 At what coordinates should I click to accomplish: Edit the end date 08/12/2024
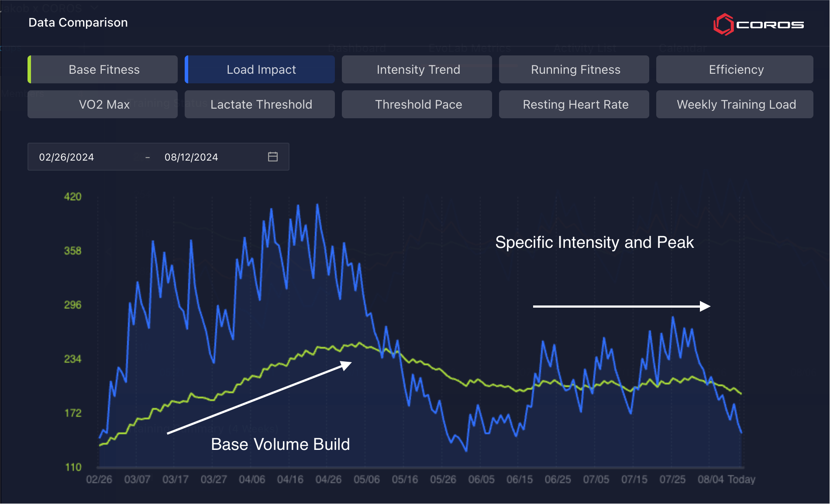coord(191,157)
